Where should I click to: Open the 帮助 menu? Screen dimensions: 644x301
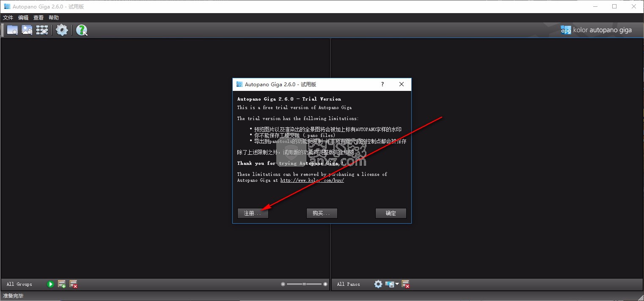[54, 18]
